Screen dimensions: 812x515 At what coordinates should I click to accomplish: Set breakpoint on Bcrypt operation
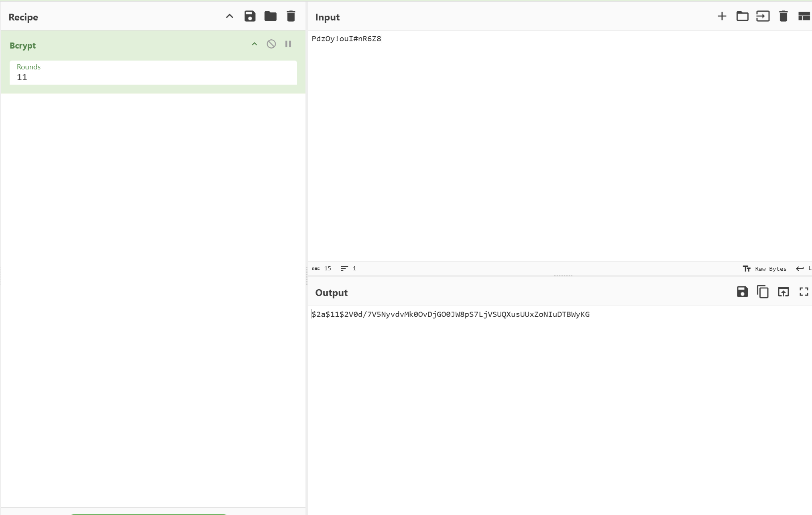288,44
